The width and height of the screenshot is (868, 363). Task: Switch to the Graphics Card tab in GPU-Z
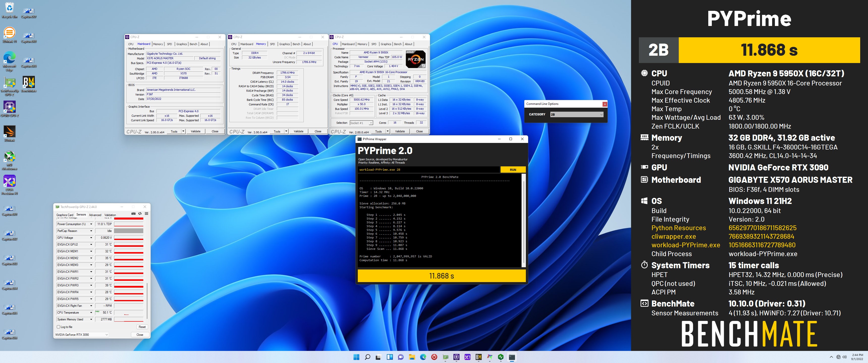point(65,215)
